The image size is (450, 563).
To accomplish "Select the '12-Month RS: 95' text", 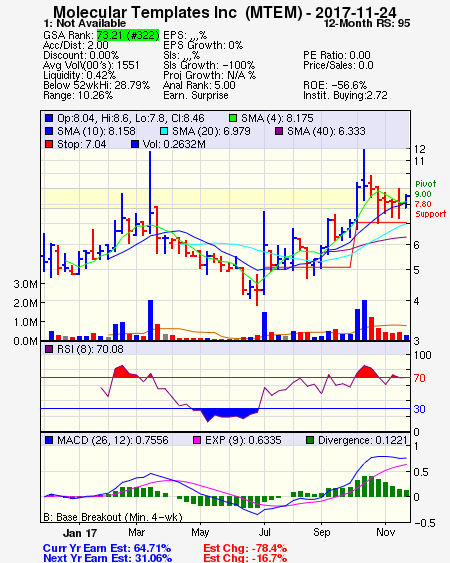I will coord(367,23).
